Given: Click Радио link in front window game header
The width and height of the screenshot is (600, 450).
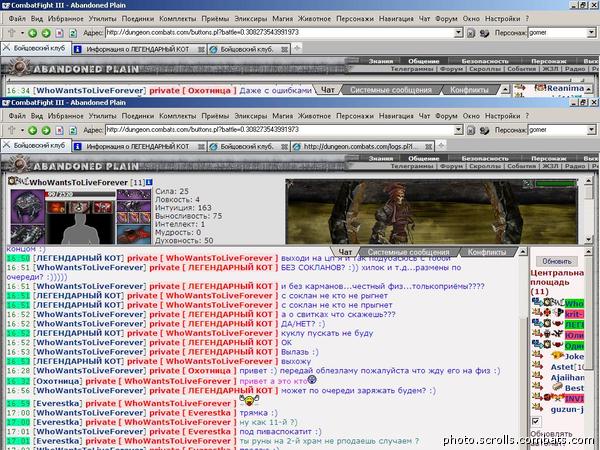Looking at the screenshot, I should (x=575, y=166).
